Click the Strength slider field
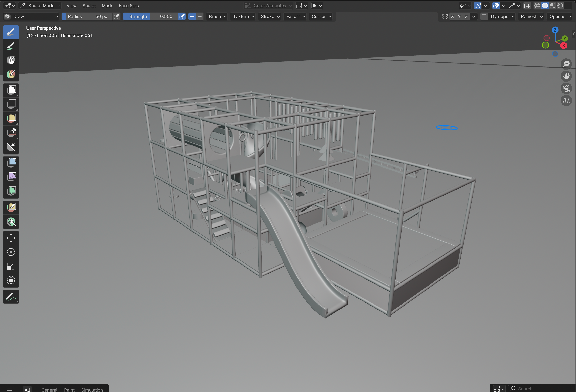This screenshot has width=576, height=392. [150, 16]
